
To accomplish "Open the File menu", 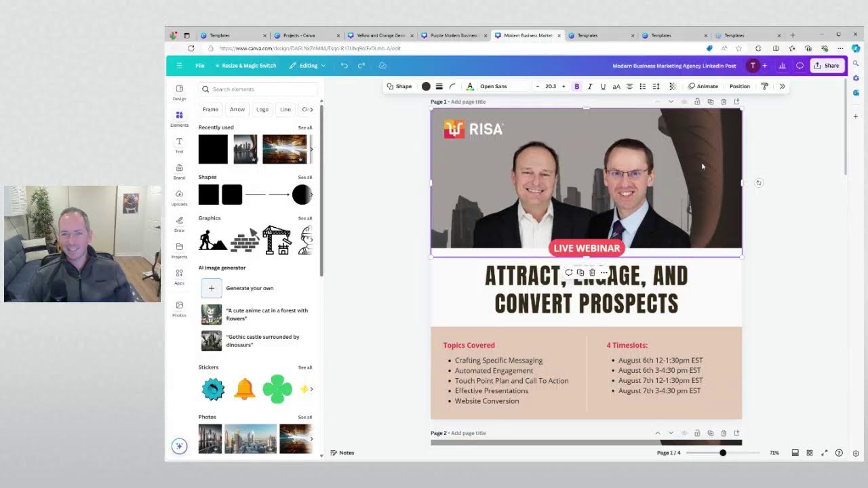I will [x=200, y=66].
